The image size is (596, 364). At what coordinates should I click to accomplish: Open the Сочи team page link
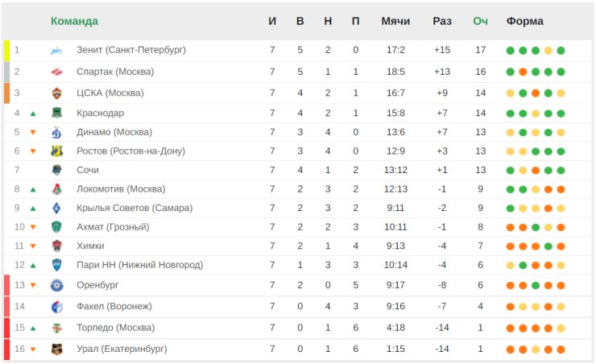click(88, 170)
